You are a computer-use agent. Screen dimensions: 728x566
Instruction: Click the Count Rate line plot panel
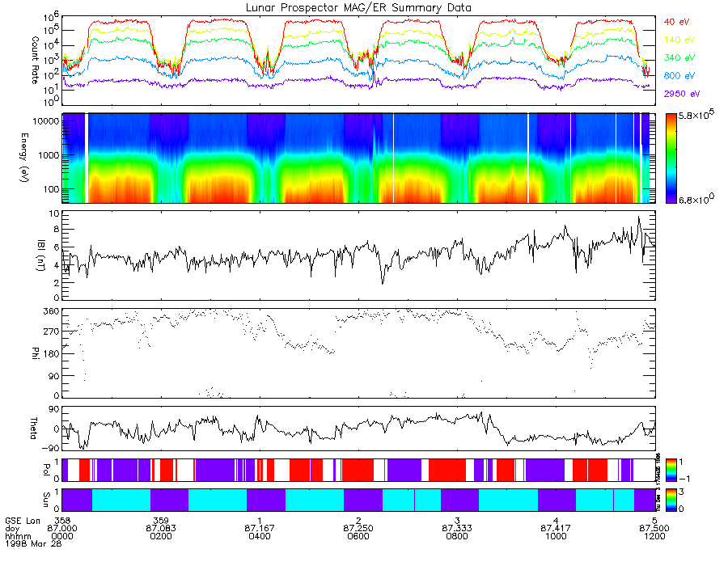[x=358, y=61]
